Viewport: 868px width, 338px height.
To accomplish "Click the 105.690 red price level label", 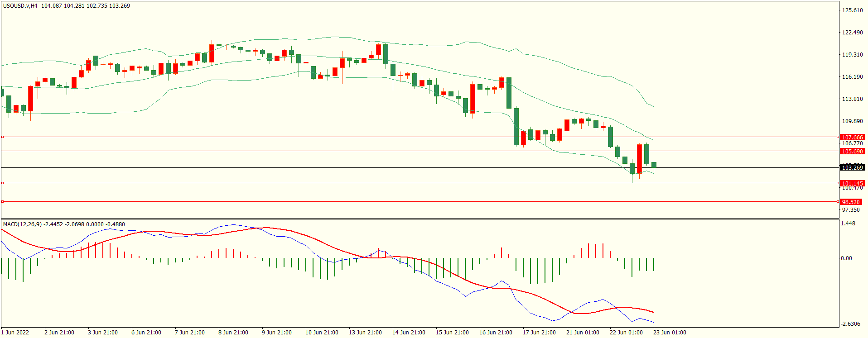I will [x=852, y=151].
